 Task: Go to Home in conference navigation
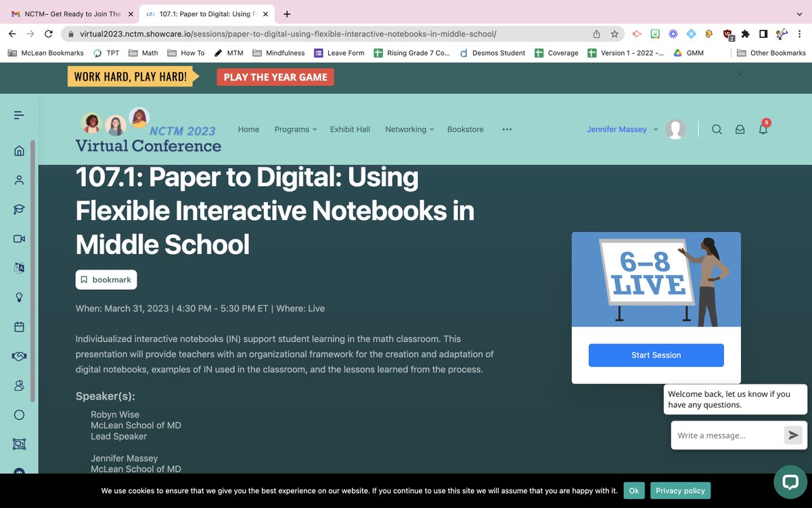pos(248,129)
